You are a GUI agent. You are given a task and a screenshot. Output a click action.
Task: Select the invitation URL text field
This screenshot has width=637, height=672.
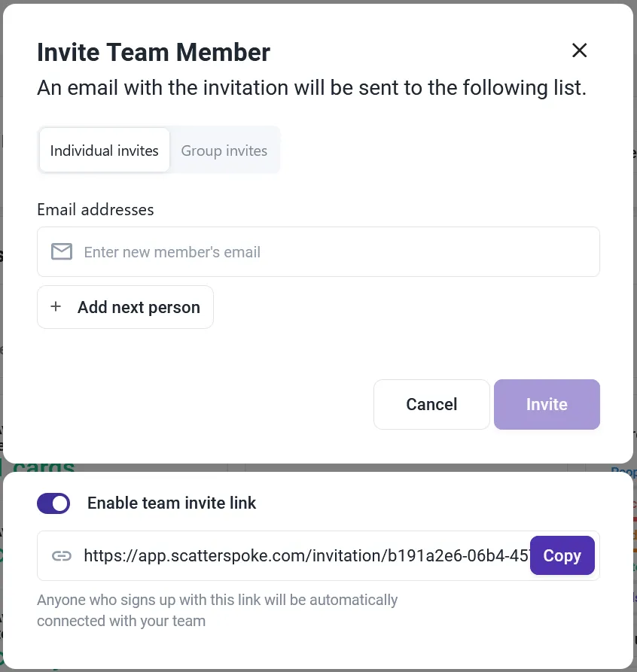click(301, 555)
